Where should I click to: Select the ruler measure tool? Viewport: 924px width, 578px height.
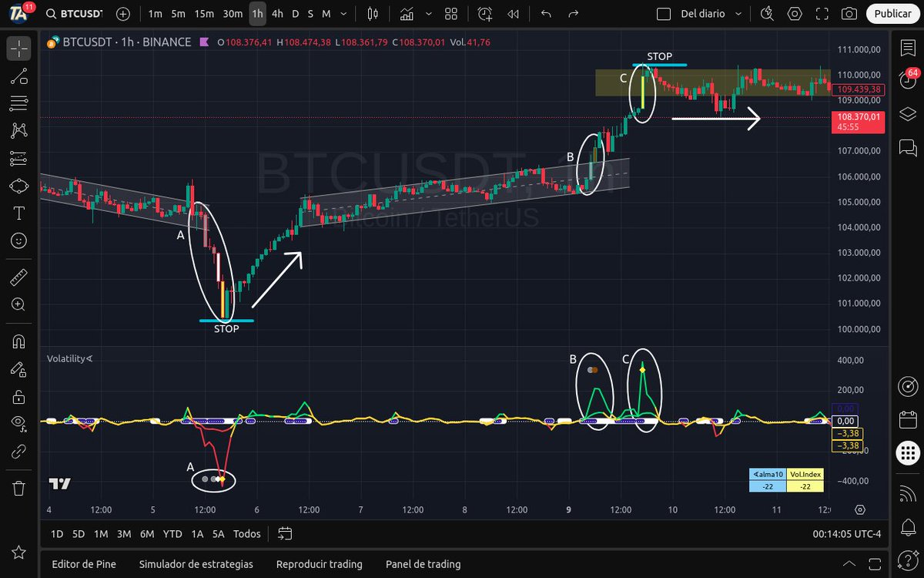pos(19,277)
